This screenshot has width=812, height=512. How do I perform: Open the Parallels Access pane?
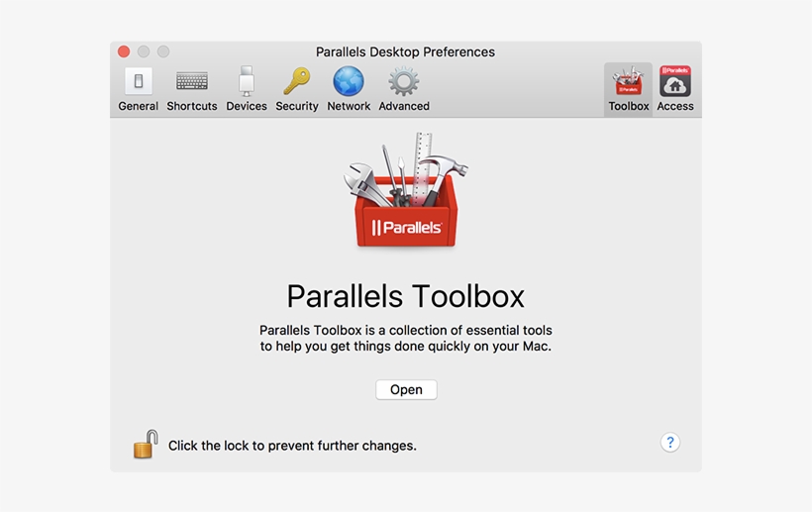coord(675,89)
